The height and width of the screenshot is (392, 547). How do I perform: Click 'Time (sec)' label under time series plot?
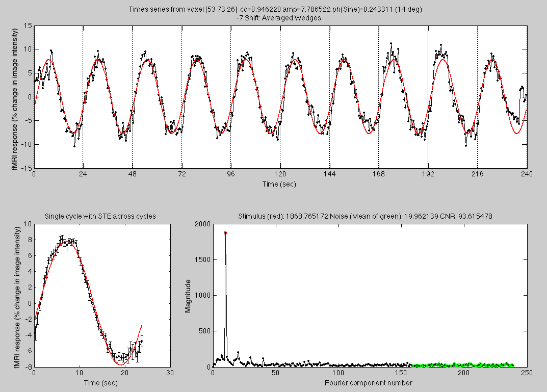tap(280, 184)
